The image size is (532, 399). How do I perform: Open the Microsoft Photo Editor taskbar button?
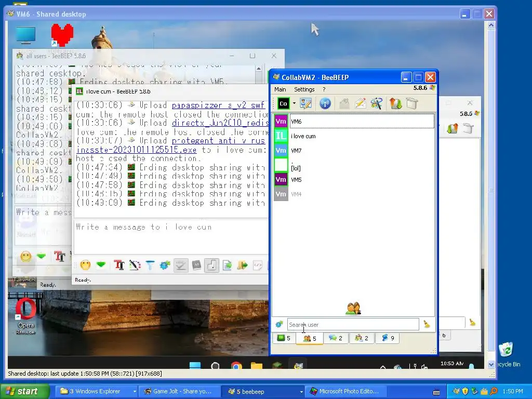pos(345,391)
